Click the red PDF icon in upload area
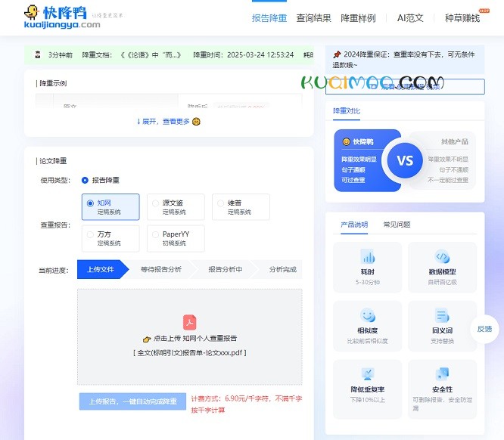 tap(190, 322)
